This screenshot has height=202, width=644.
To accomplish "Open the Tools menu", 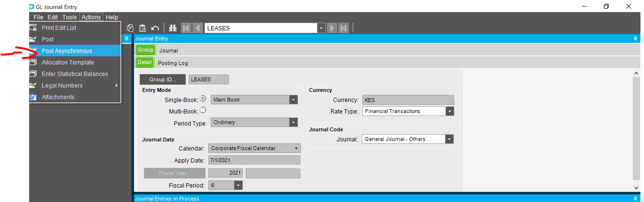I will [69, 17].
